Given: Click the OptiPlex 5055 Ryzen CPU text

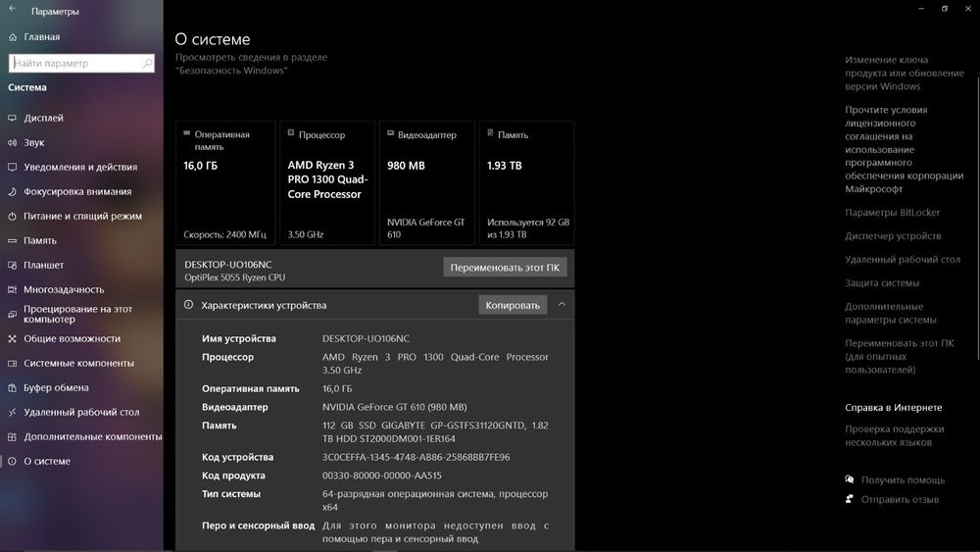Looking at the screenshot, I should pos(234,277).
